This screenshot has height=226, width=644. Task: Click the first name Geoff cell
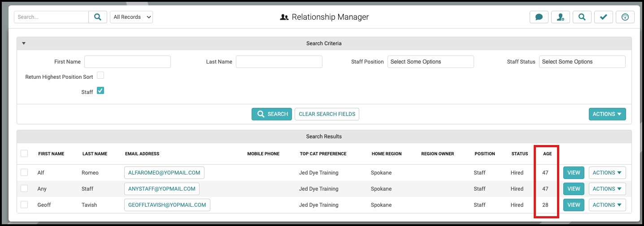(44, 205)
